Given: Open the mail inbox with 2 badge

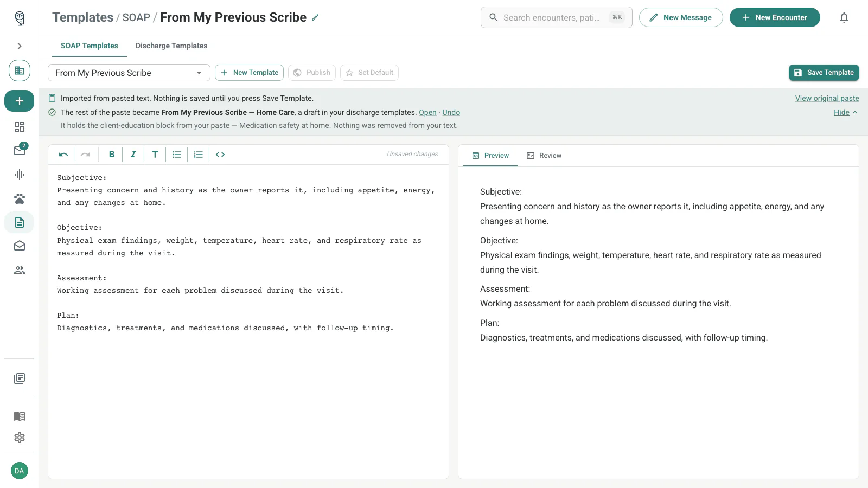Looking at the screenshot, I should click(x=20, y=150).
